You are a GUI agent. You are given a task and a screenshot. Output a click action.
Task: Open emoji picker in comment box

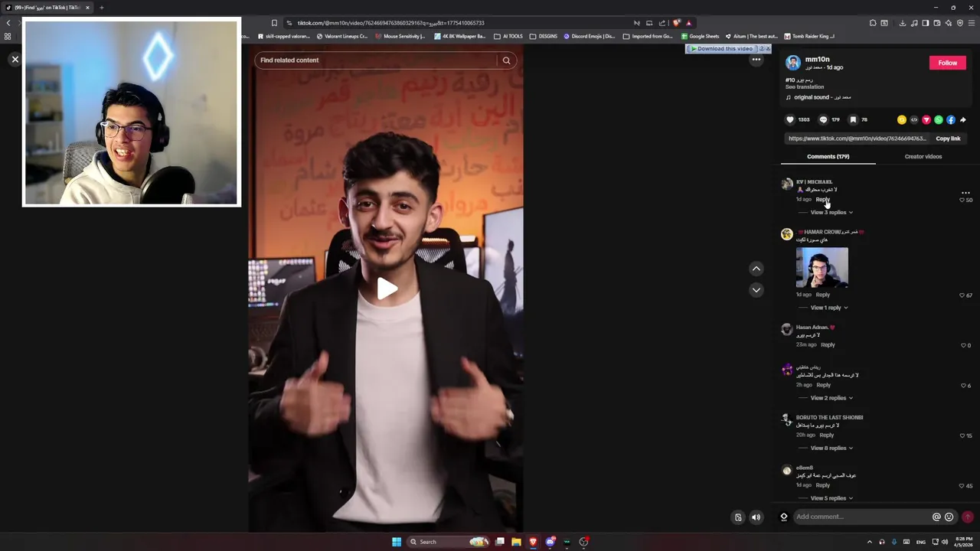[x=949, y=517]
